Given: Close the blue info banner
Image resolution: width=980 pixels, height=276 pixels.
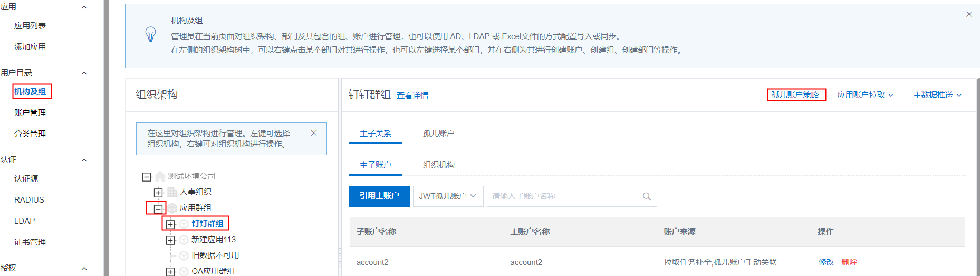Looking at the screenshot, I should [x=968, y=14].
